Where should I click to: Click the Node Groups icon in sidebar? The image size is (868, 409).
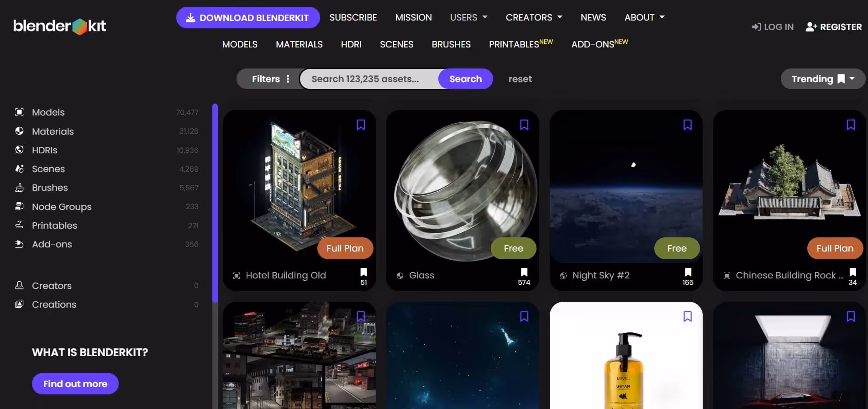(x=19, y=206)
